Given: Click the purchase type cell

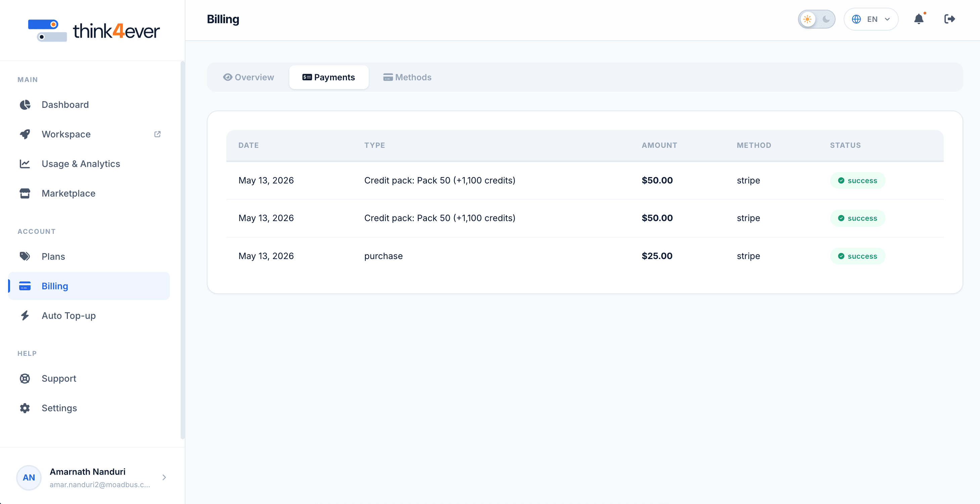Looking at the screenshot, I should 384,256.
